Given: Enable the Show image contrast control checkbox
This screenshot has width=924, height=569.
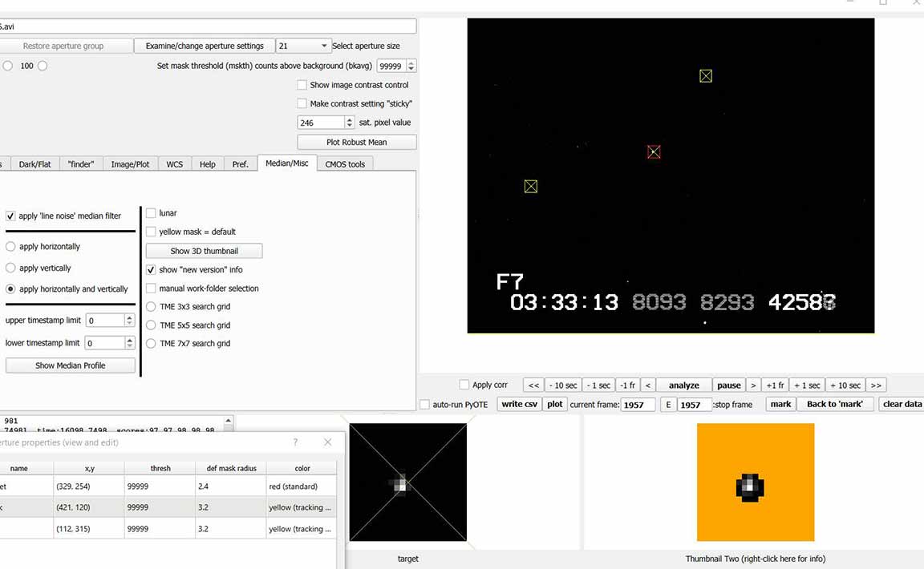Looking at the screenshot, I should point(302,85).
